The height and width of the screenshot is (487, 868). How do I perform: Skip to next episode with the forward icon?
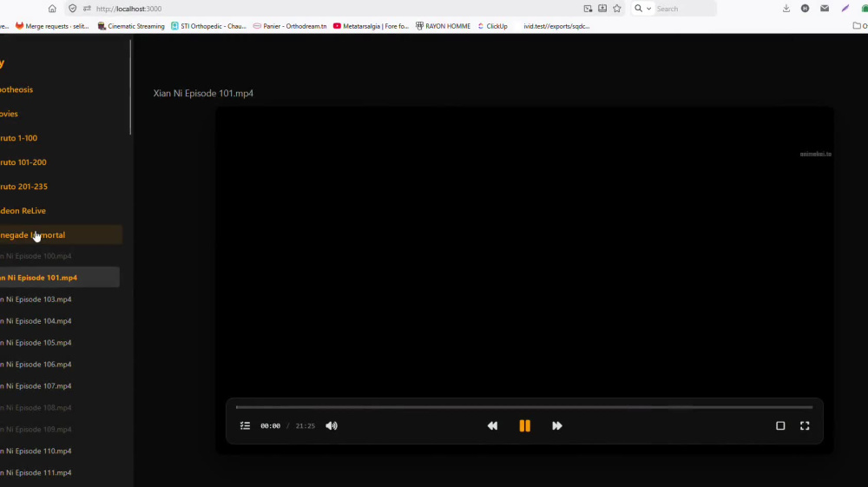click(x=557, y=425)
